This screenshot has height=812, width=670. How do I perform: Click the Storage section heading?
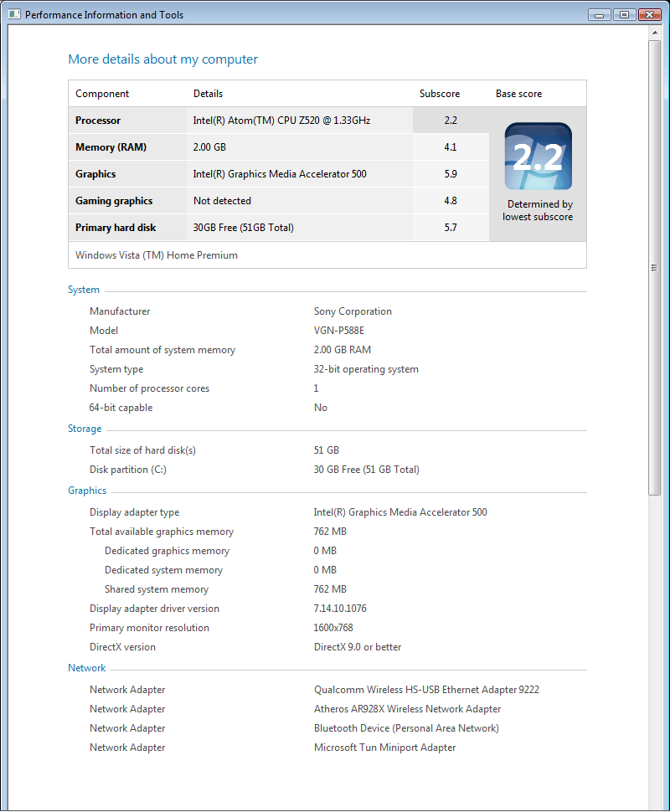pyautogui.click(x=85, y=429)
